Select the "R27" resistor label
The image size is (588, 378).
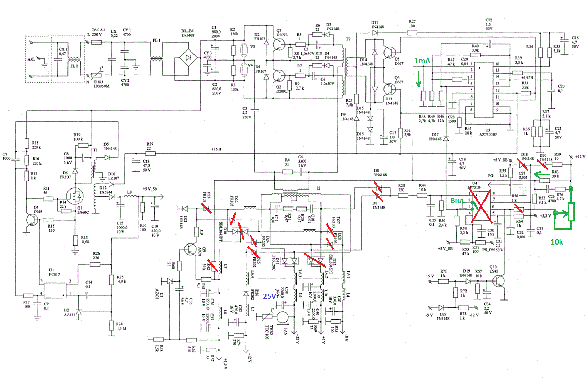click(x=412, y=21)
